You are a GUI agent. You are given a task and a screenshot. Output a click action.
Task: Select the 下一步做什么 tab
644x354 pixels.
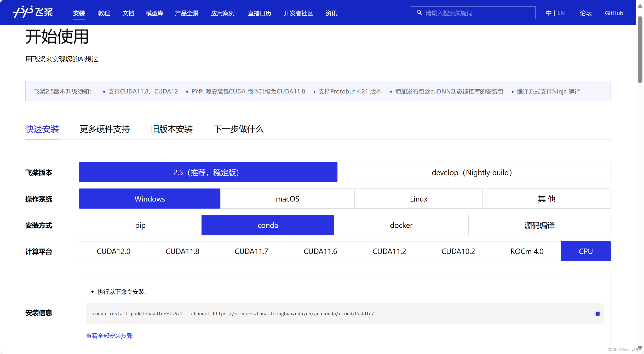(x=239, y=129)
